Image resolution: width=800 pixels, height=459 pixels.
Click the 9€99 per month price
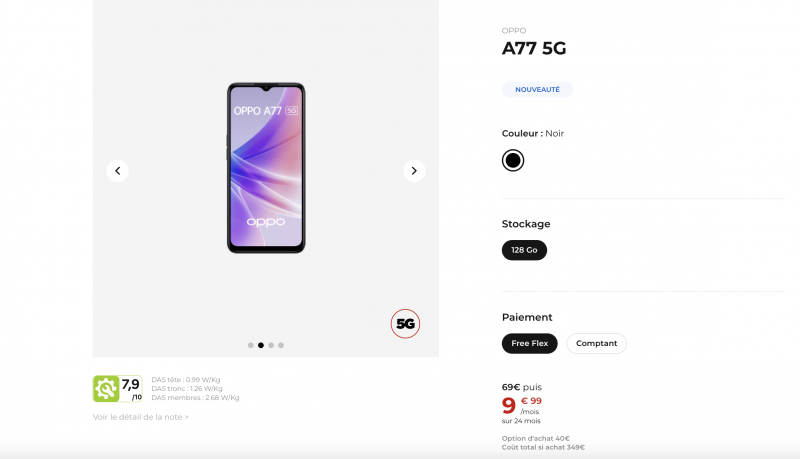[x=521, y=406]
